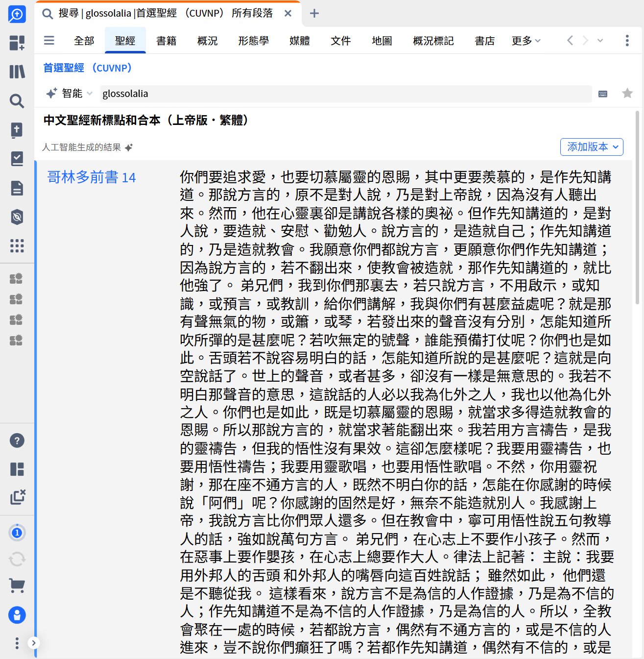The width and height of the screenshot is (644, 659).
Task: Open the user account profile icon
Action: [x=17, y=615]
